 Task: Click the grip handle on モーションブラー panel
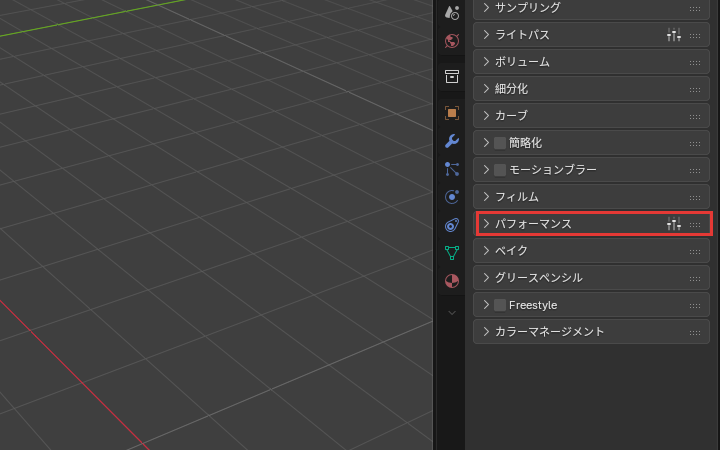[x=695, y=171]
